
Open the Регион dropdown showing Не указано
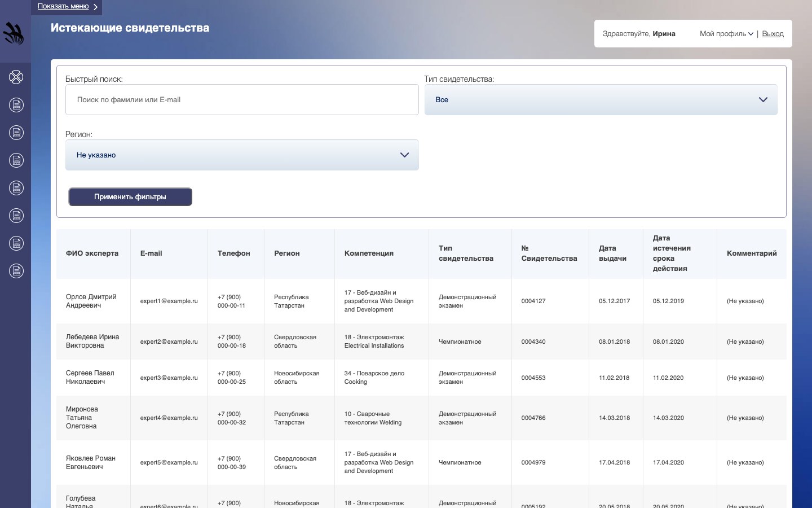click(x=242, y=155)
